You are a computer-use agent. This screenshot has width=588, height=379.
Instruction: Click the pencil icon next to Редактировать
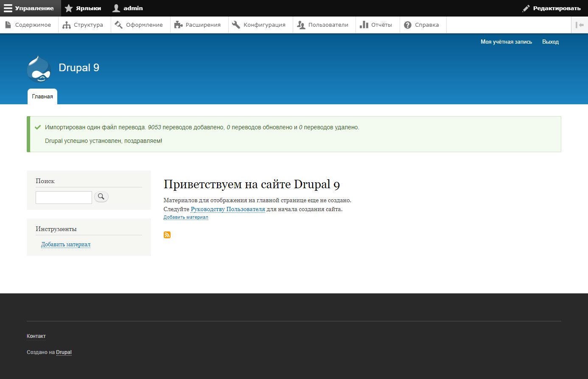point(526,8)
